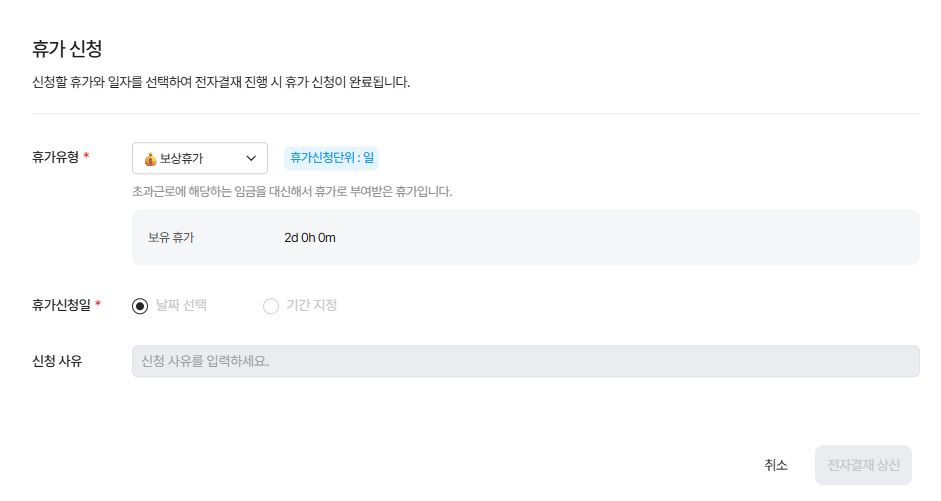Click the 휴가 신청 page title

pyautogui.click(x=67, y=48)
